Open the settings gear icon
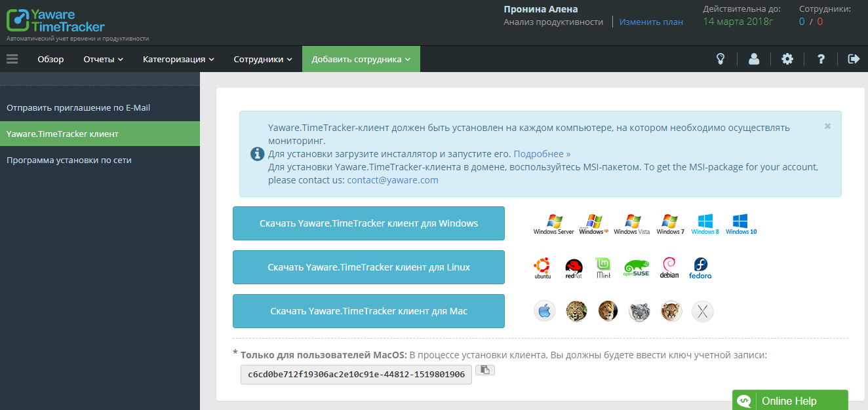Screen dimensions: 868x410 [787, 59]
